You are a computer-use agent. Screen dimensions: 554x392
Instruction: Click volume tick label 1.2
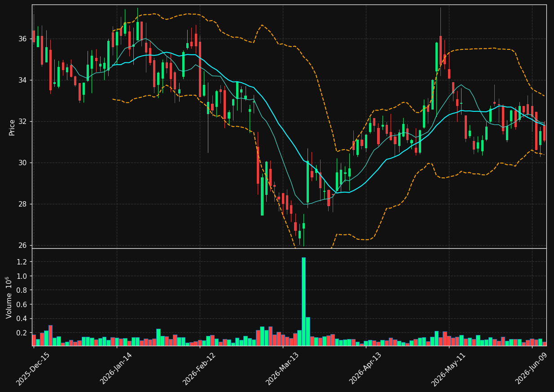click(22, 262)
